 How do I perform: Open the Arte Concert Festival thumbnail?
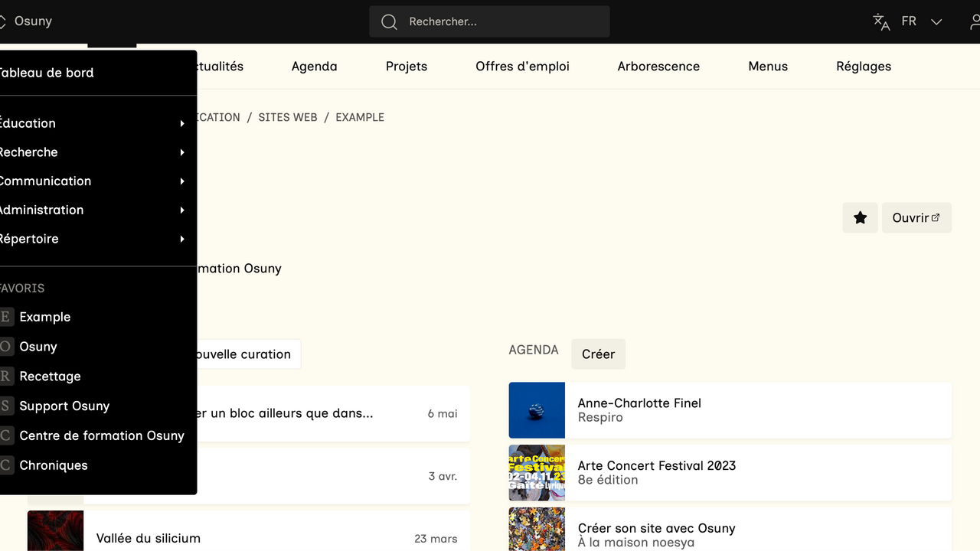pos(537,473)
